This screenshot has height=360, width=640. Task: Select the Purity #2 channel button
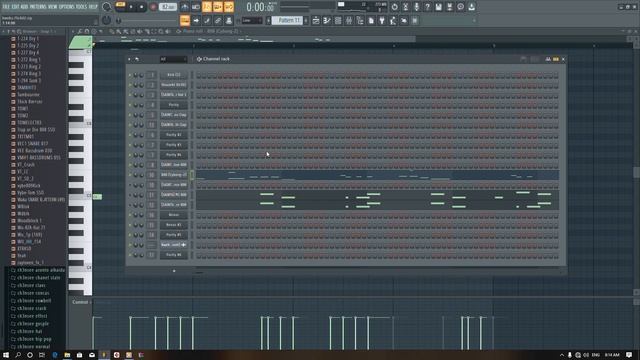[x=173, y=135]
